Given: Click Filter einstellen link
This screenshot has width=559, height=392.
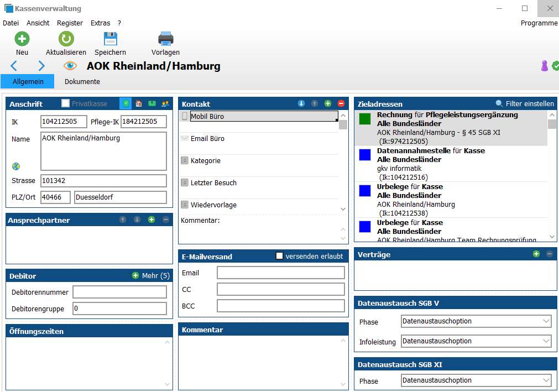Looking at the screenshot, I should point(530,103).
